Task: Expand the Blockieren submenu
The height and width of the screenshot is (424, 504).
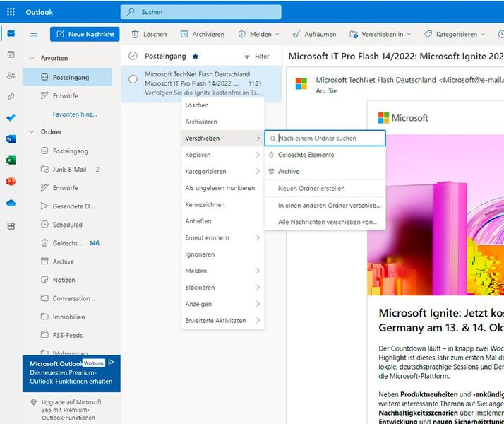Action: [x=223, y=288]
